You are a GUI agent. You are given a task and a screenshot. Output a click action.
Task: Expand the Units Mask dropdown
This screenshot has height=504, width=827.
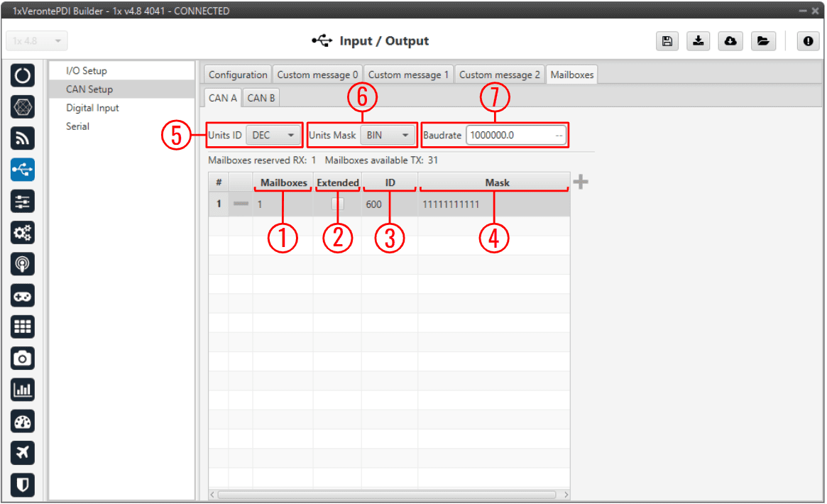click(387, 135)
